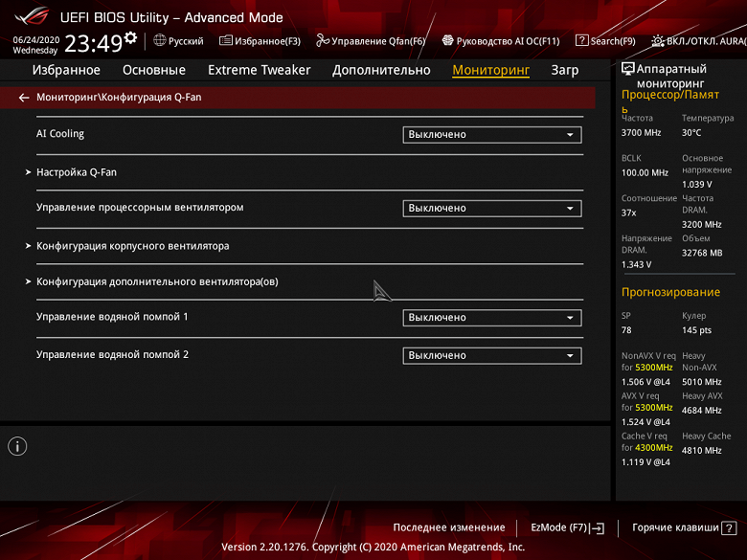Image resolution: width=747 pixels, height=560 pixels.
Task: Open Управление водяной помпой 2 dropdown
Action: point(491,355)
